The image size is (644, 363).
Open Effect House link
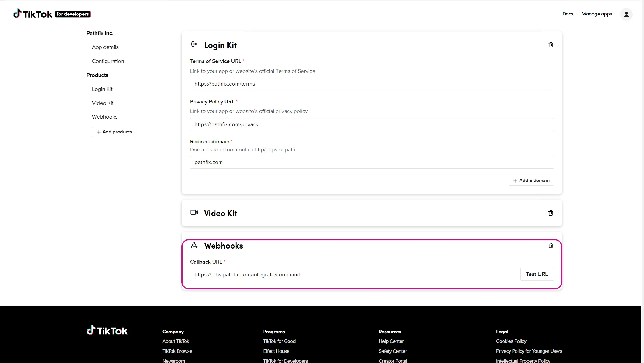click(276, 351)
